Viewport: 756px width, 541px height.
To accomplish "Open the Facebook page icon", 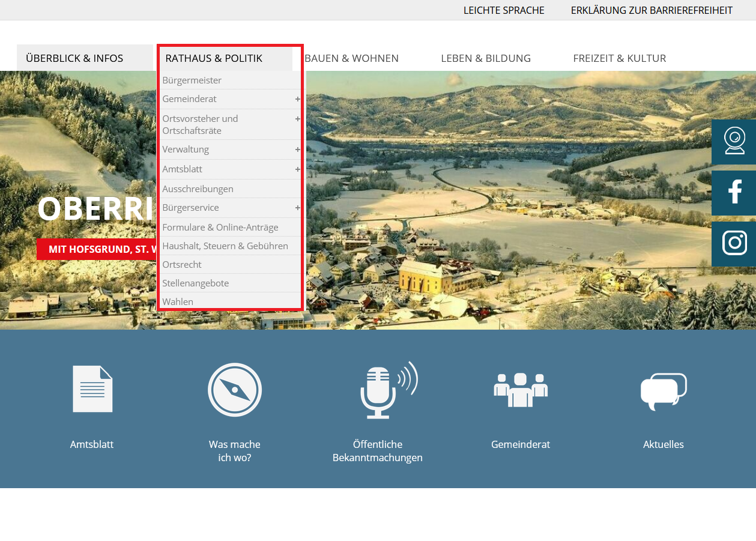I will [734, 193].
